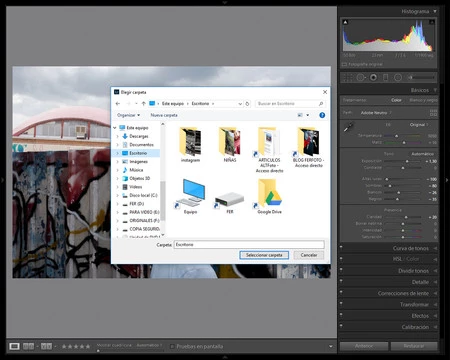Open address bar history dropdown

point(240,104)
